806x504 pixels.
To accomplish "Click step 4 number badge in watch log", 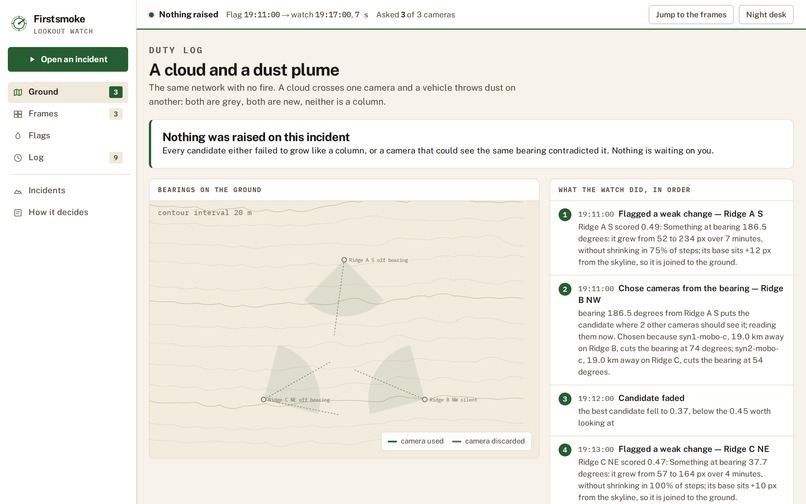I will click(x=565, y=450).
